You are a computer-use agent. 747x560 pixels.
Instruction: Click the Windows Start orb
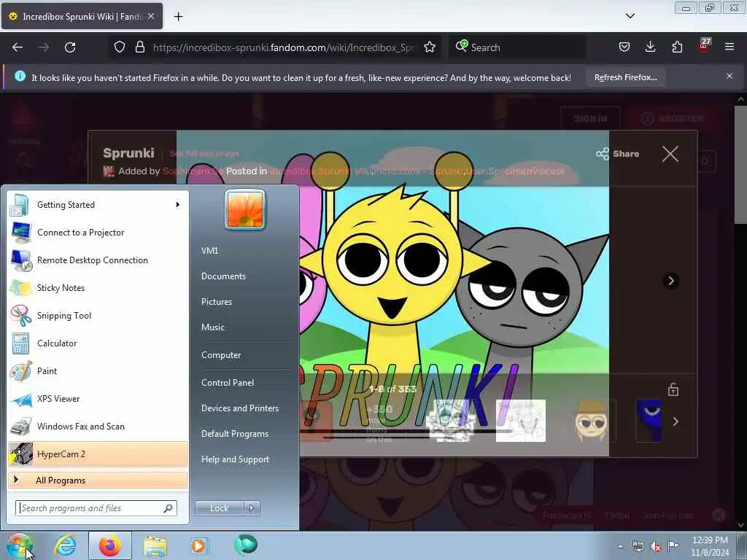[x=19, y=545]
